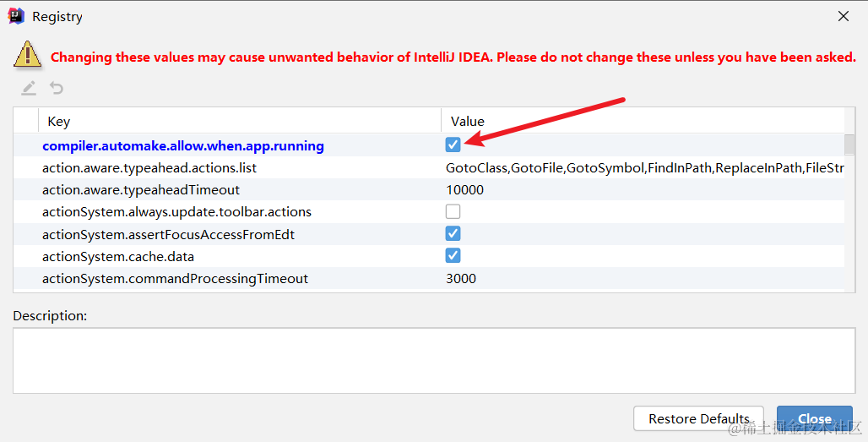Click inside the Description text area
868x442 pixels.
(x=434, y=361)
